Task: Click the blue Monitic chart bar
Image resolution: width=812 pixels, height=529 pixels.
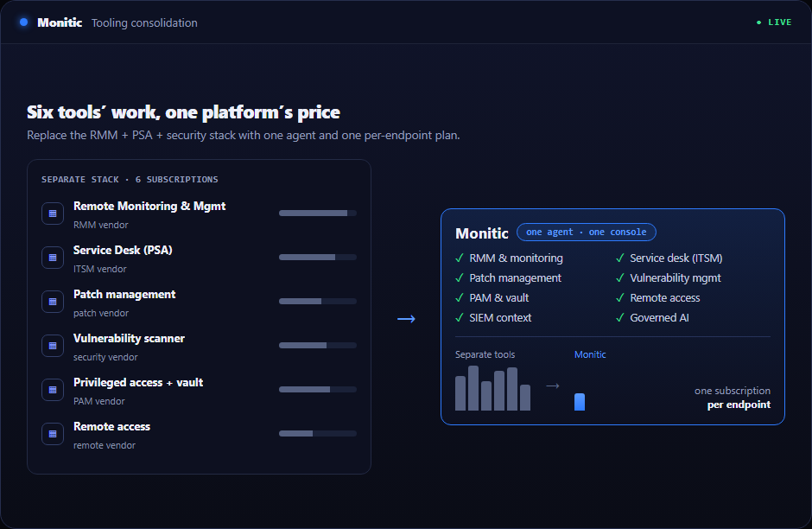Action: click(580, 402)
